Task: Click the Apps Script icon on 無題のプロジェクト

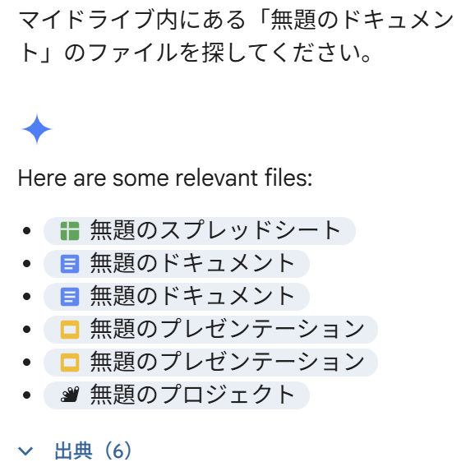Action: pyautogui.click(x=70, y=395)
